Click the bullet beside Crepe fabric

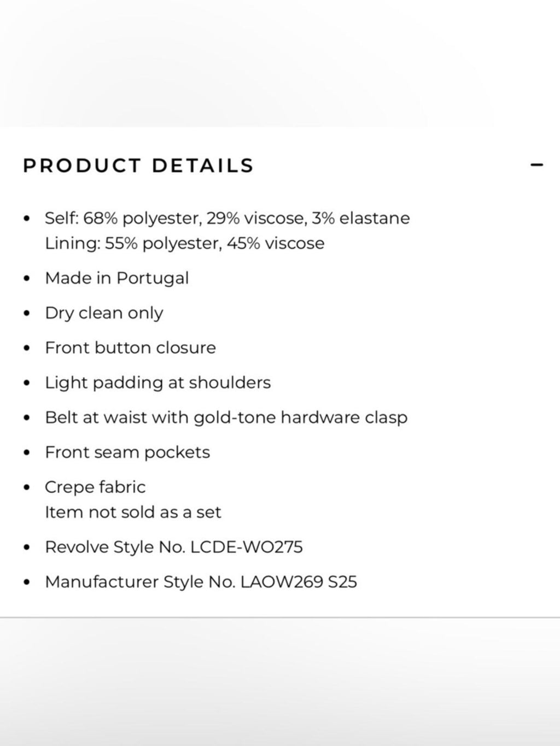[x=27, y=487]
